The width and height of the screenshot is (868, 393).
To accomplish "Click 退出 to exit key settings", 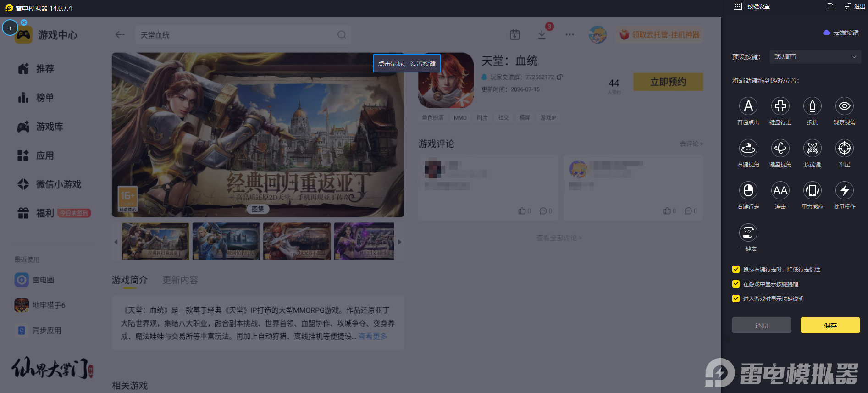I will [855, 6].
